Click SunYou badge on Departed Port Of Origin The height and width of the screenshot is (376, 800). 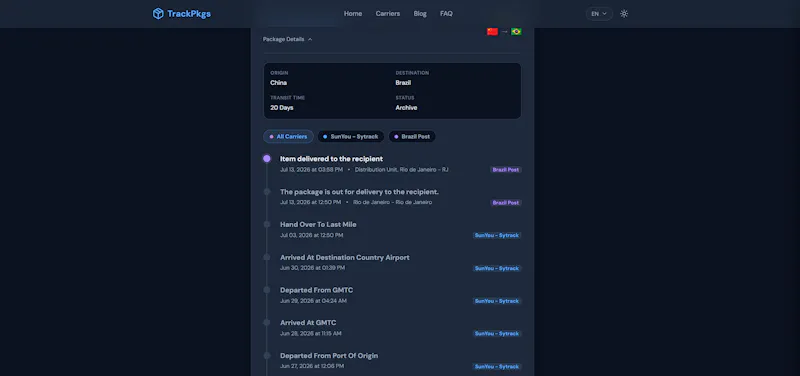click(497, 366)
